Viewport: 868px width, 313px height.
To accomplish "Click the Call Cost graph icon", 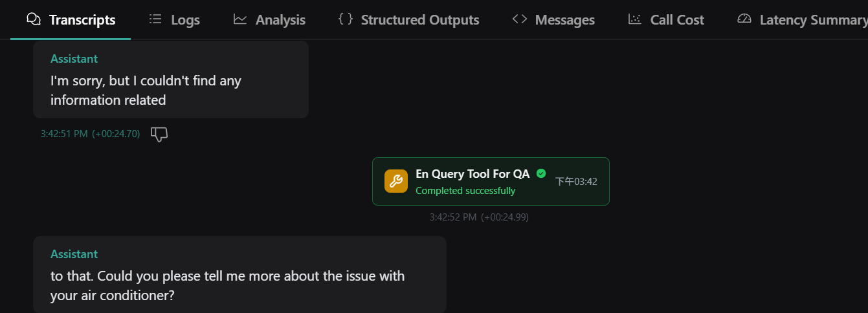I will (x=635, y=19).
